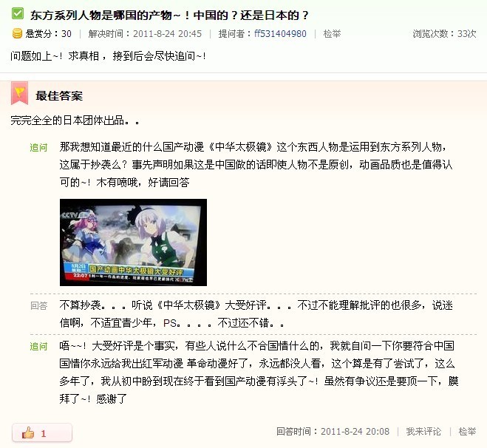Click the gray 回答 label
This screenshot has width=487, height=448.
pyautogui.click(x=38, y=306)
